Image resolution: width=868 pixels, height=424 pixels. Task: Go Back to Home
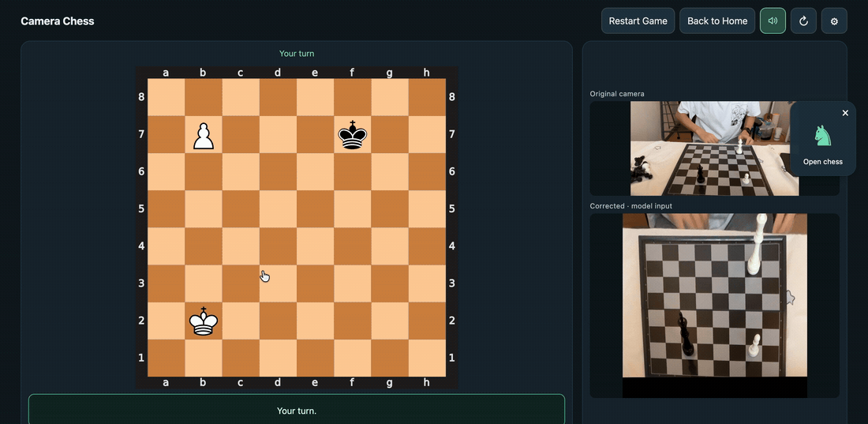coord(716,21)
